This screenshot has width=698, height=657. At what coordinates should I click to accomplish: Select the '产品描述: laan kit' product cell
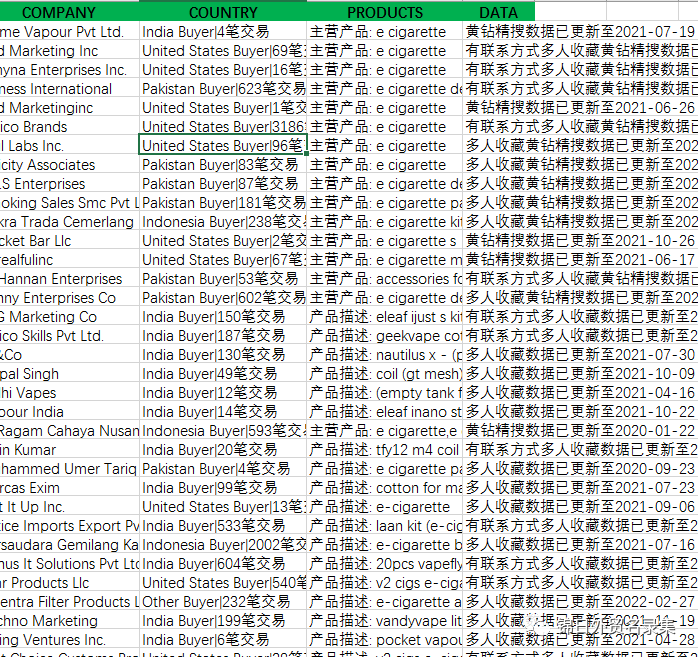pyautogui.click(x=385, y=526)
